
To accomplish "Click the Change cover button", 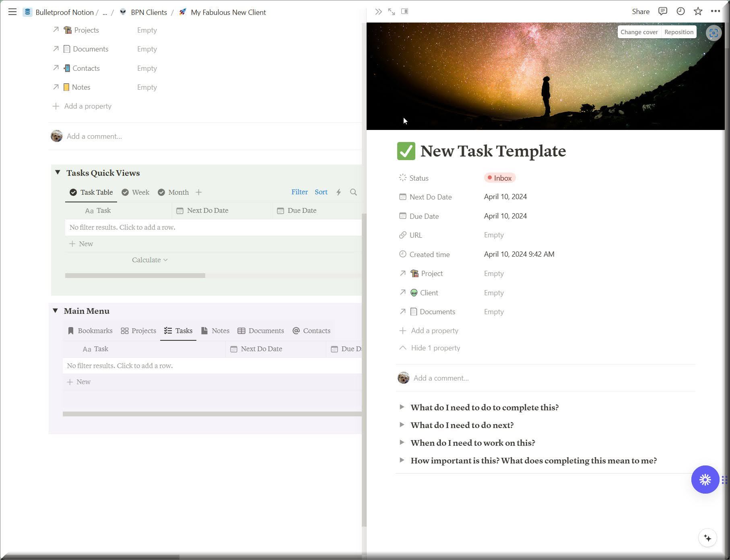I will tap(639, 32).
